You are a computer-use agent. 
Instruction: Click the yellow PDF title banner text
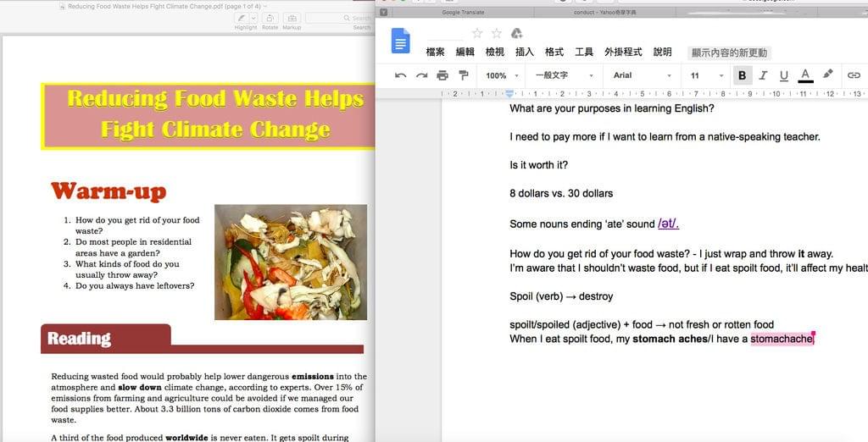tap(215, 114)
